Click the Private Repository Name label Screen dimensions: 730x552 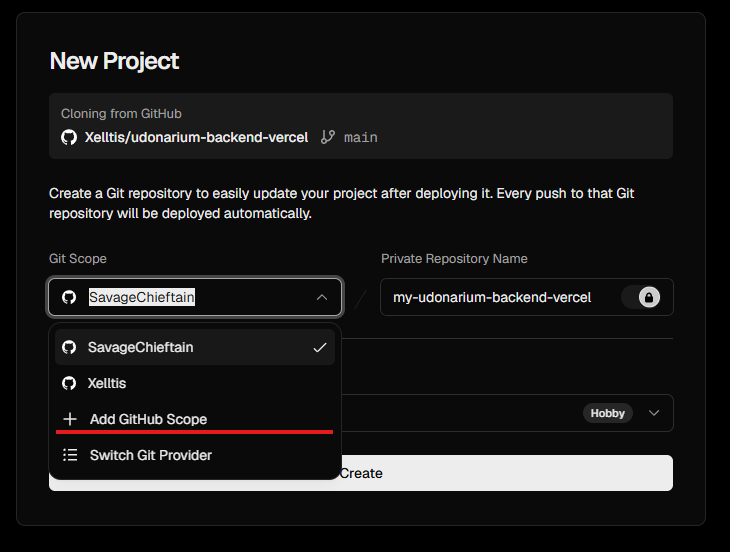pos(454,259)
